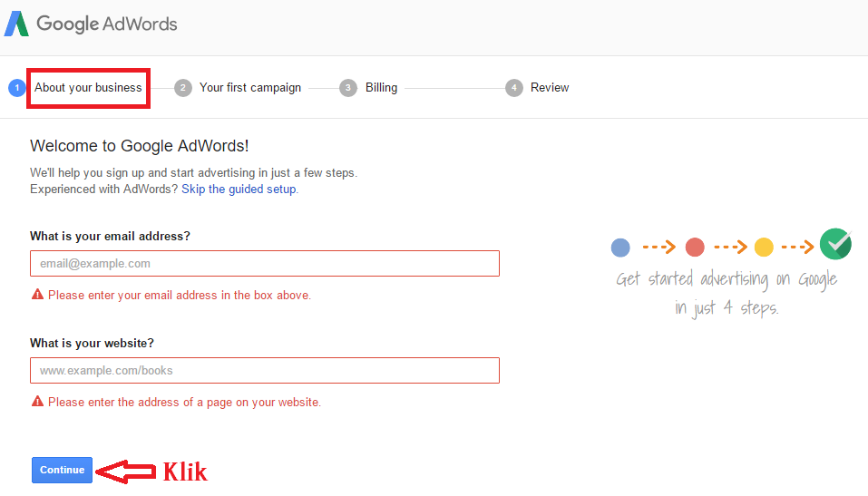Click the AdWords triangle logo icon
868x496 pixels.
coord(16,24)
